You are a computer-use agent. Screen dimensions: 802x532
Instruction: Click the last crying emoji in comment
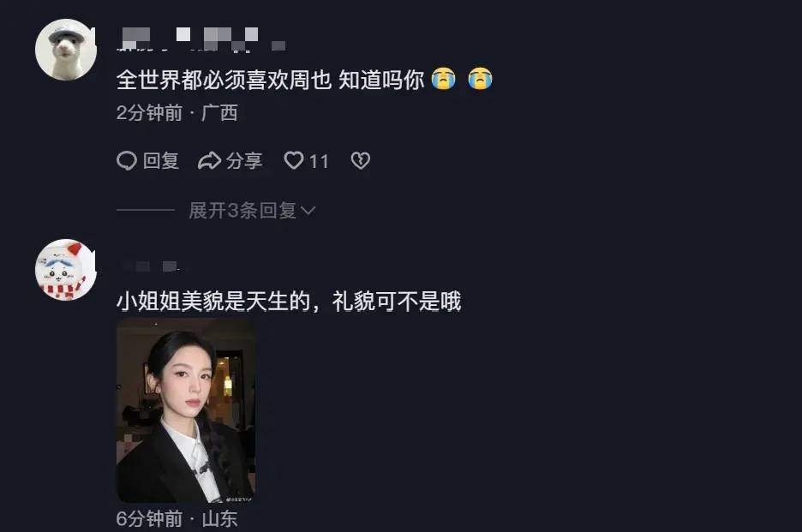click(x=481, y=79)
